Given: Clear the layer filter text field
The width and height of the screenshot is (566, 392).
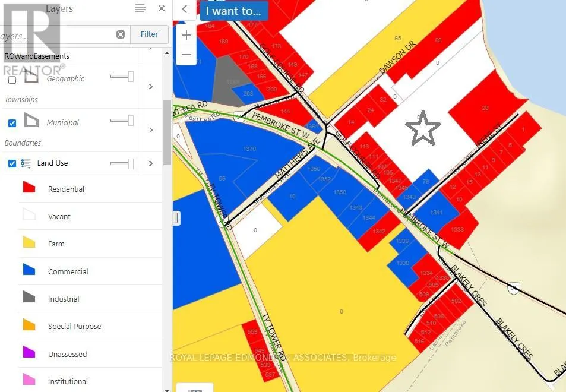Looking at the screenshot, I should [x=121, y=34].
